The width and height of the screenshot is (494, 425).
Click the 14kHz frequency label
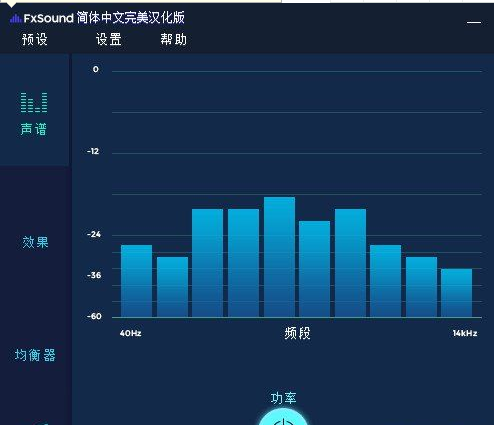[x=465, y=333]
